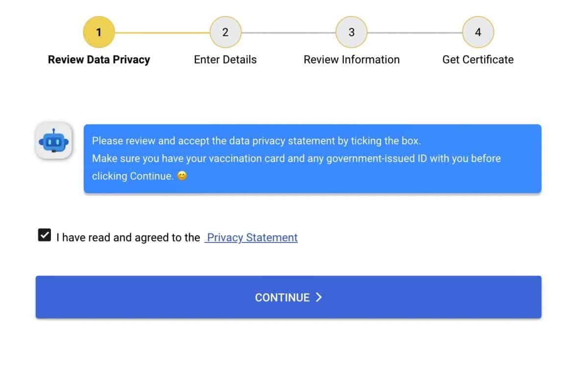Click the 'Review Information' step label

(351, 60)
